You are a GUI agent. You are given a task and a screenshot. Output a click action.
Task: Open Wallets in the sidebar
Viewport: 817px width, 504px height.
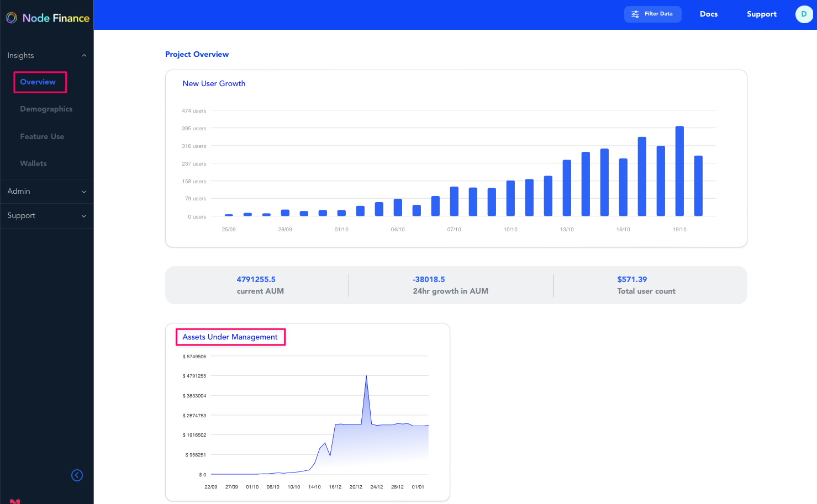coord(34,164)
